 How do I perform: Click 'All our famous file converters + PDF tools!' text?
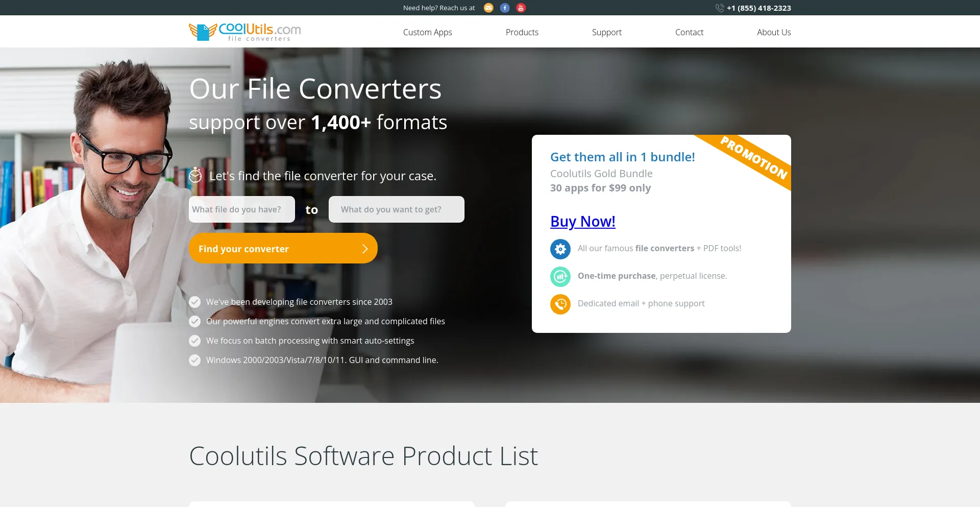tap(659, 248)
